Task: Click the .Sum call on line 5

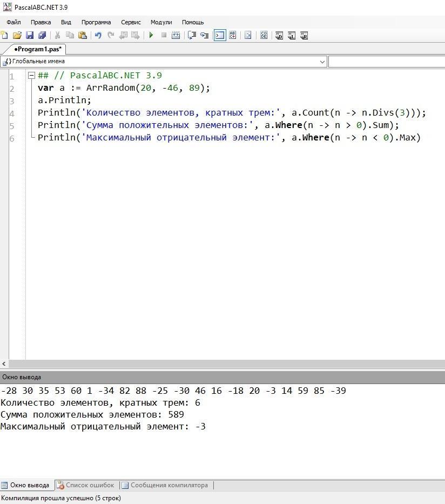Action: [x=379, y=125]
